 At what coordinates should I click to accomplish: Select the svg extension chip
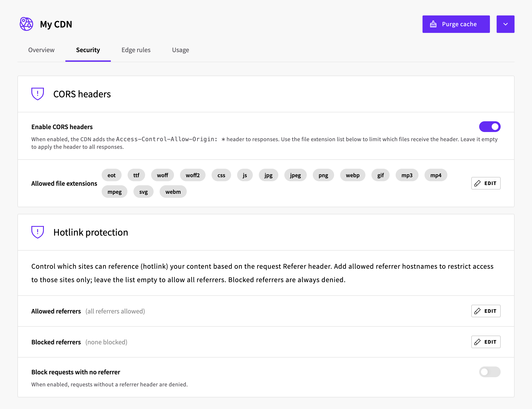[x=144, y=192]
